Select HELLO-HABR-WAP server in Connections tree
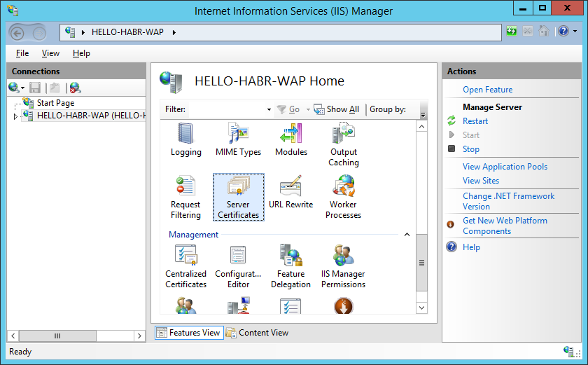 pos(91,115)
